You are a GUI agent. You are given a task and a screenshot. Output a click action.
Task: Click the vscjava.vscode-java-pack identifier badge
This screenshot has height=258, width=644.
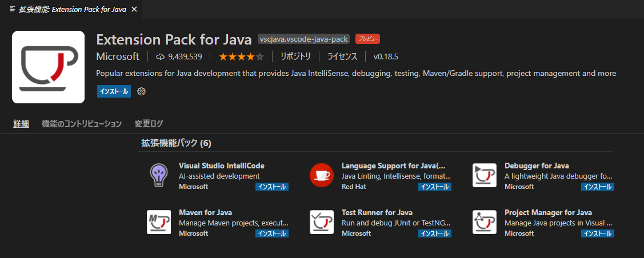click(x=305, y=39)
